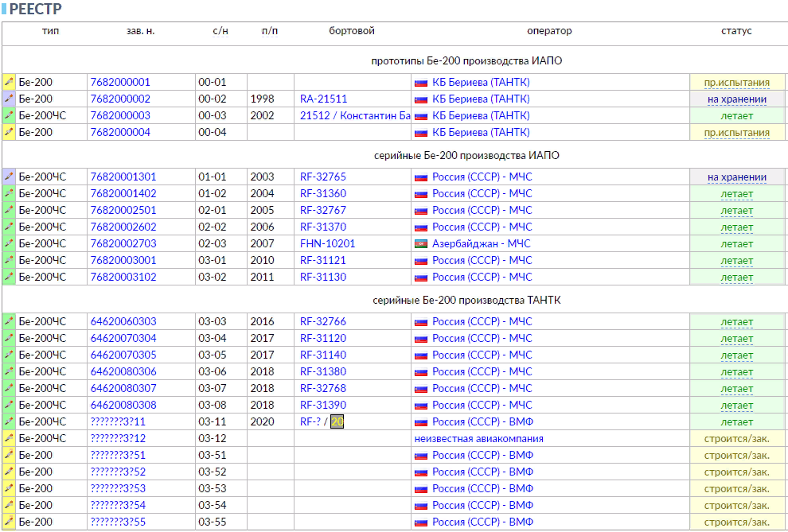Click the edit pencil icon for row 76820003102
788x532 pixels.
coord(9,277)
